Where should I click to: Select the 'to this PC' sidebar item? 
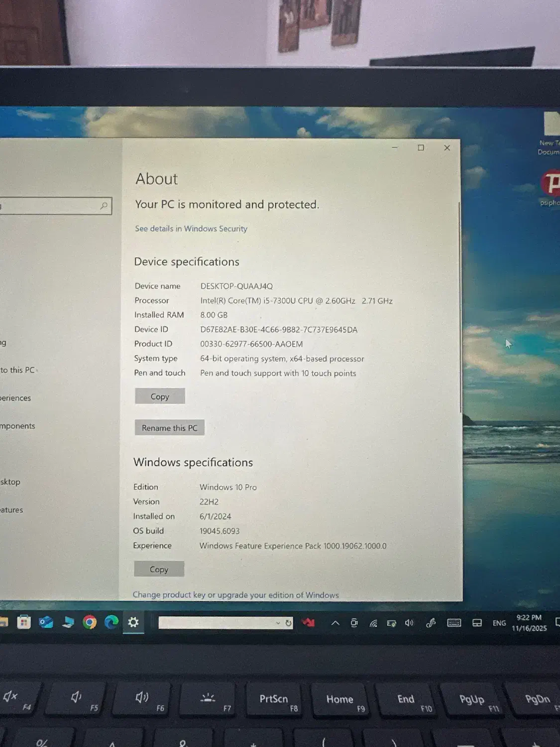coord(18,370)
